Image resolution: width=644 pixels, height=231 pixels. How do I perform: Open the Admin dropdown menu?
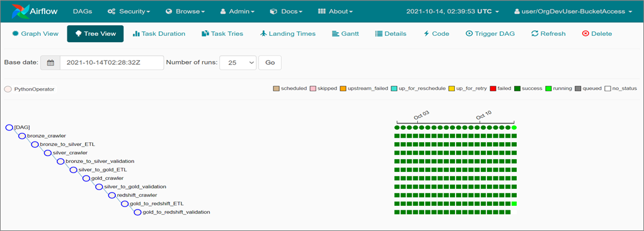tap(238, 11)
